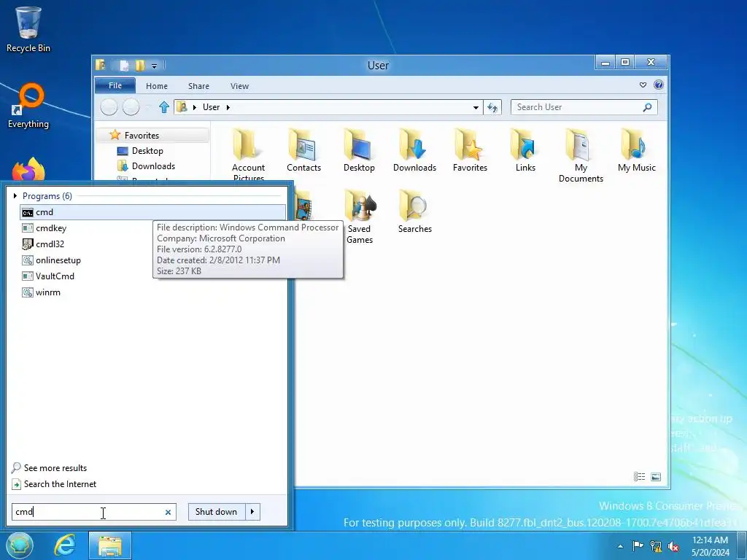Screen dimensions: 747x560
Task: Open the Shut down options arrow
Action: pyautogui.click(x=252, y=512)
